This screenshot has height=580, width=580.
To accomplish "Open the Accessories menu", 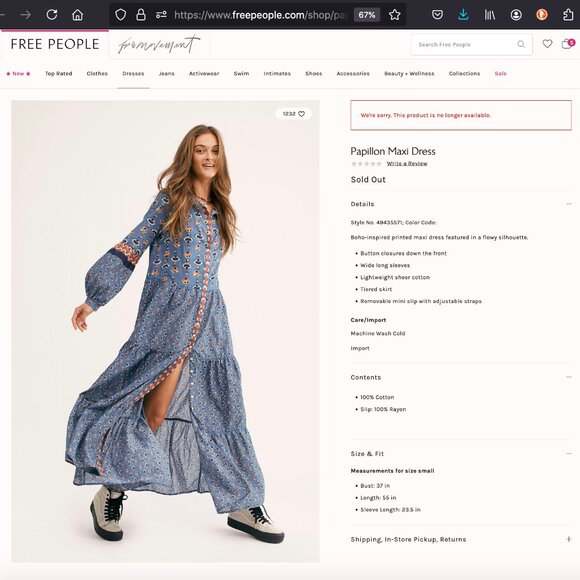I will 353,74.
